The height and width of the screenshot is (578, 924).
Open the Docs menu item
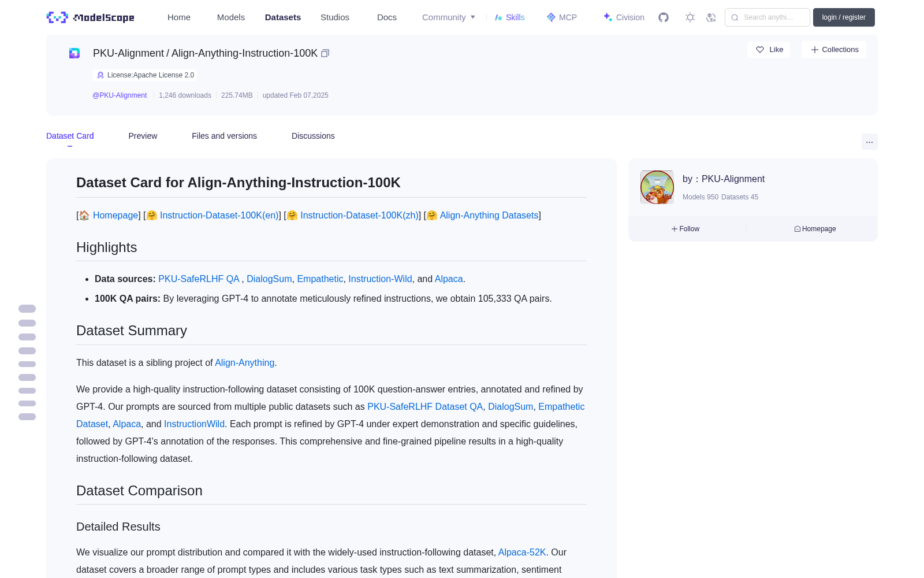point(387,17)
